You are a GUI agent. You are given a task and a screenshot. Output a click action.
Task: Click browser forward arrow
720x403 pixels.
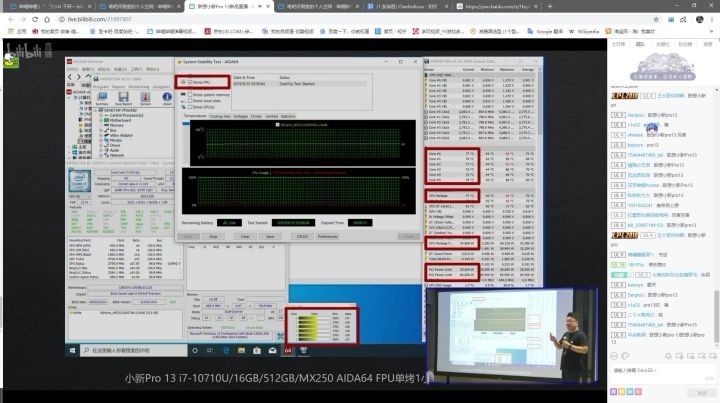pos(23,19)
